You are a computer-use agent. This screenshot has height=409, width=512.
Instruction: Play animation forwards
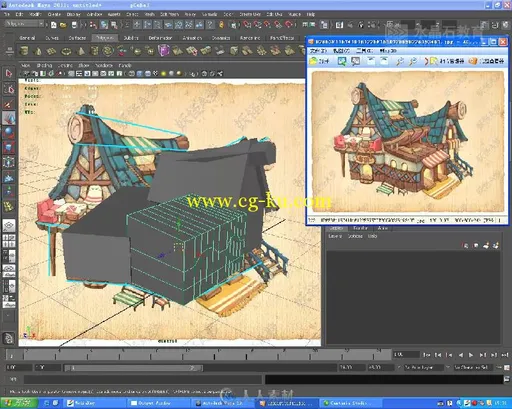(471, 355)
